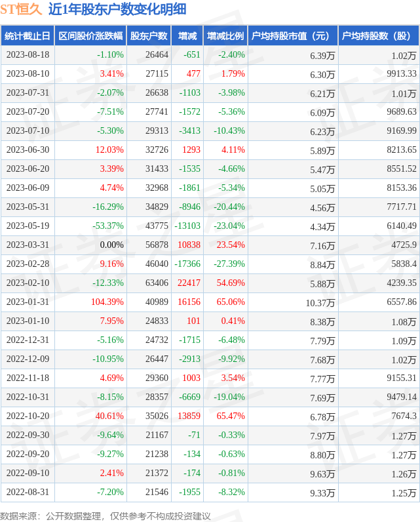Click the date cell 2023-01-31

(x=28, y=302)
